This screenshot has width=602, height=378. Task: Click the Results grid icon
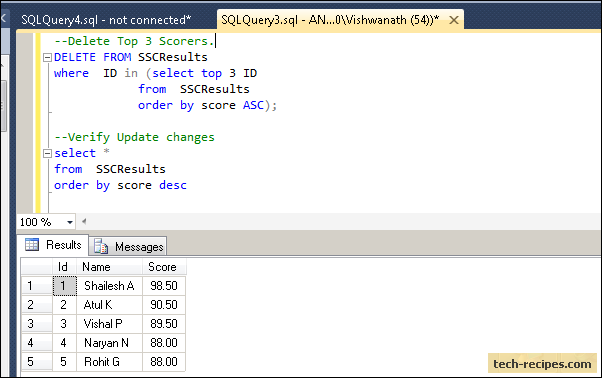32,244
